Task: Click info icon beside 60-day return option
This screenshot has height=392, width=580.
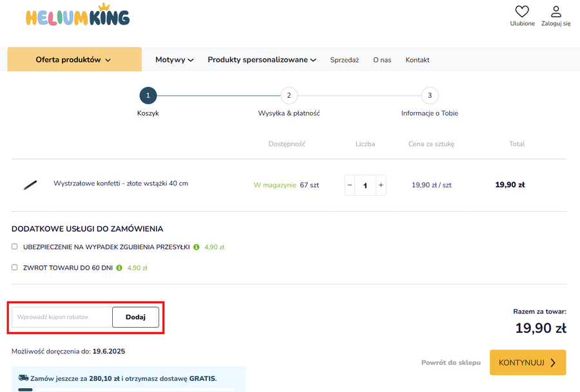Action: click(119, 268)
